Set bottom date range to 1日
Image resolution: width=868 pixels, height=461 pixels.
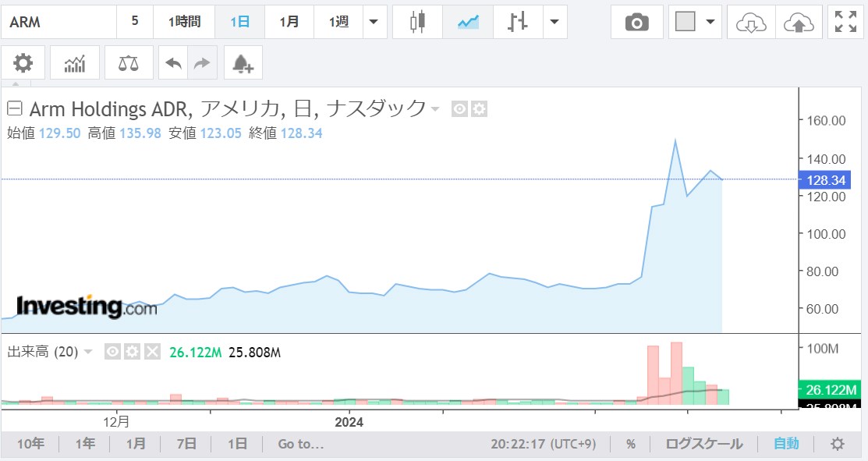click(238, 444)
